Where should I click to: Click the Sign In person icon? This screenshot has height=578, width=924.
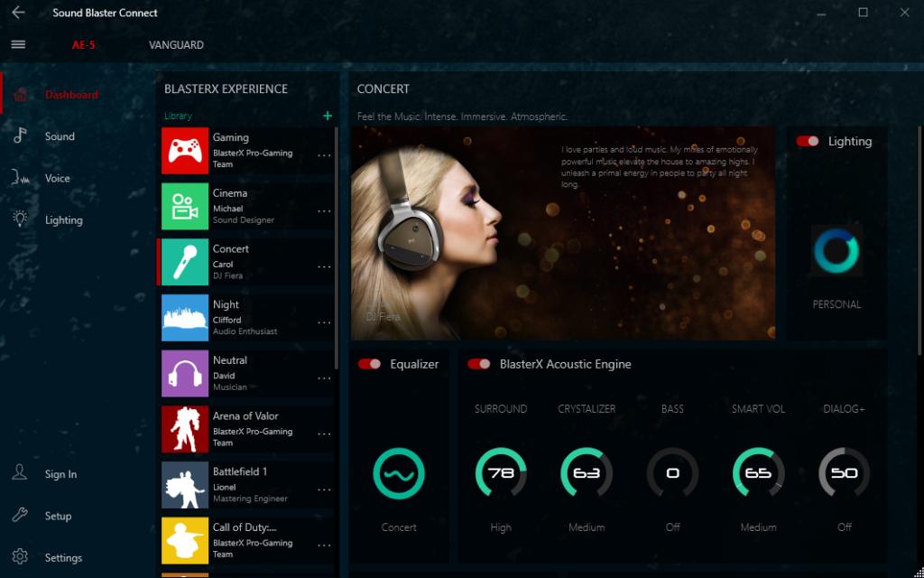point(20,473)
